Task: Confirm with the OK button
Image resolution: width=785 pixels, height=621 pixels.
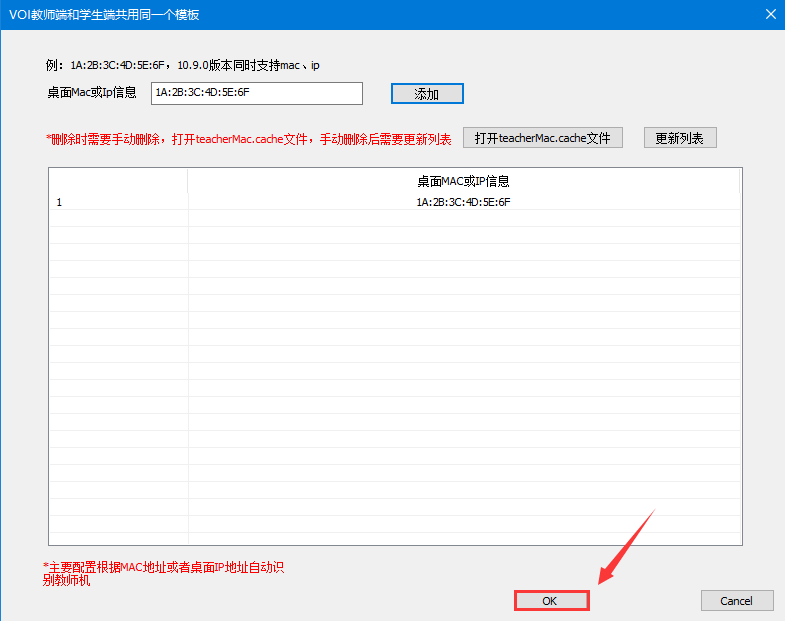Action: pos(550,600)
